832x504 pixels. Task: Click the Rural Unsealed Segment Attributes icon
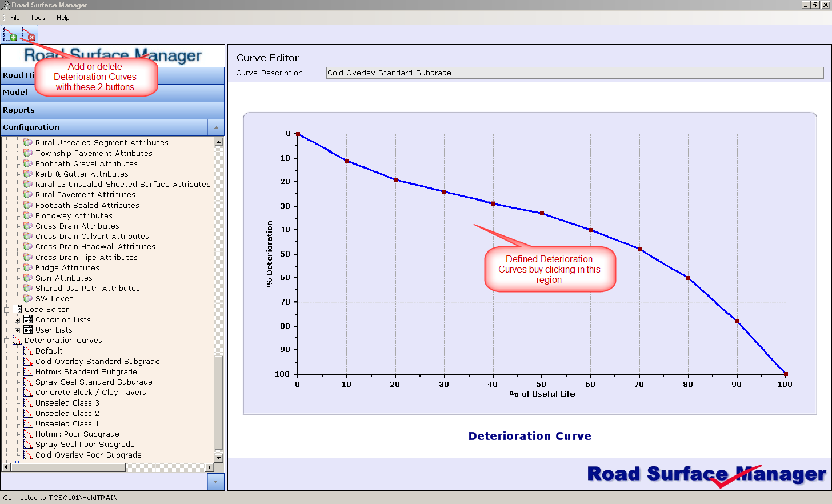pos(27,142)
